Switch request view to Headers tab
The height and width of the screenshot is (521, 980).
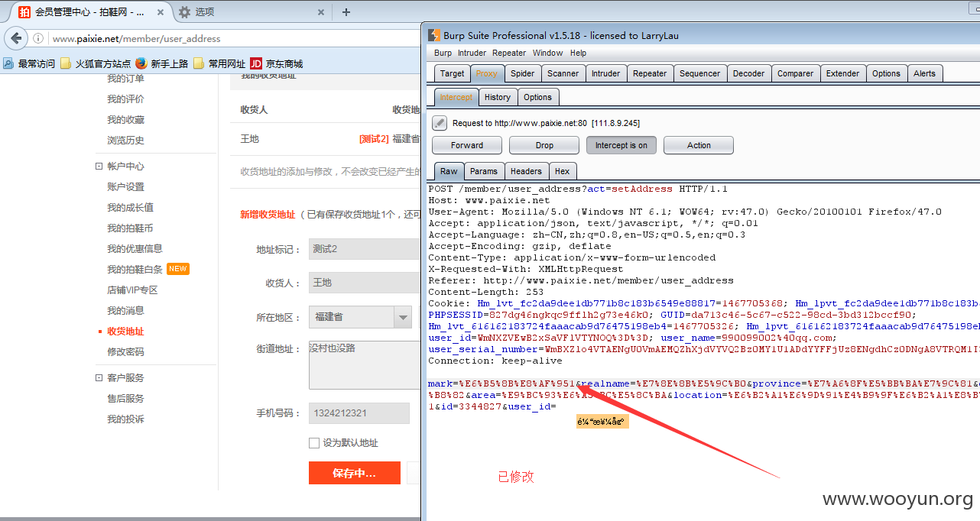coord(526,171)
